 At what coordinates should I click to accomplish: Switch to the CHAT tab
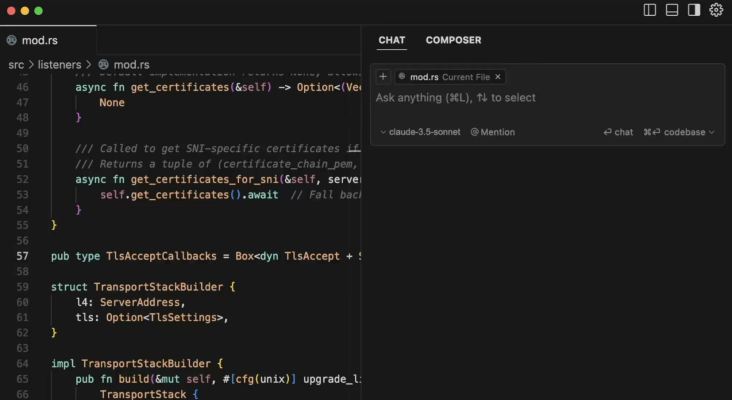tap(392, 40)
